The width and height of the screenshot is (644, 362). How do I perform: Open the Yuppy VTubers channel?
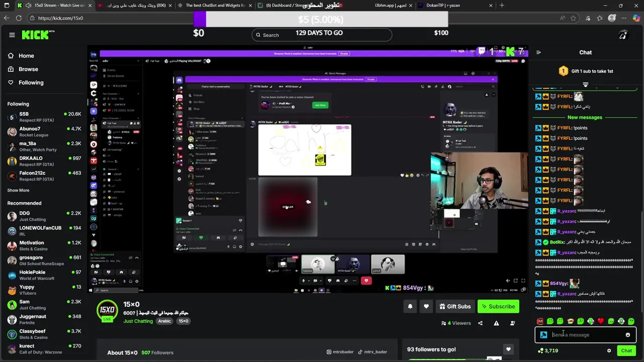(44, 290)
